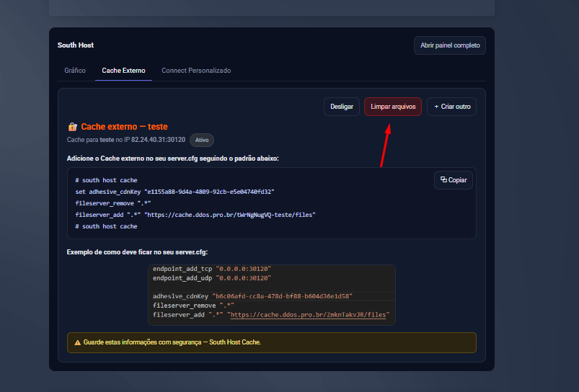Screen dimensions: 579x392
Task: Click the Ativo status badge
Action: point(202,140)
